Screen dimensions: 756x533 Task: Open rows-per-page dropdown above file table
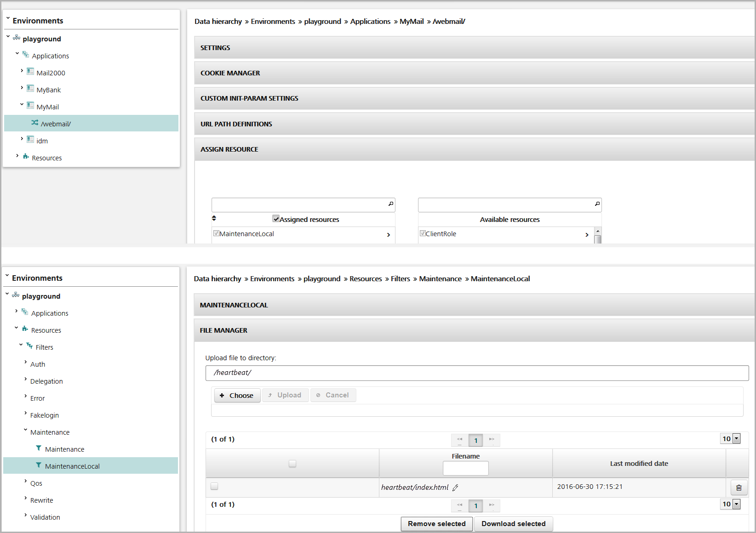pos(730,439)
